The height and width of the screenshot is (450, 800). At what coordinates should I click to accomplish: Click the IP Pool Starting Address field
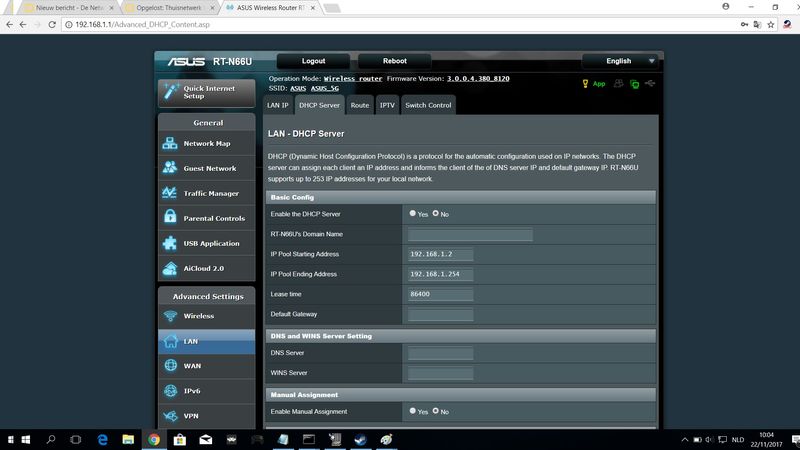(440, 254)
